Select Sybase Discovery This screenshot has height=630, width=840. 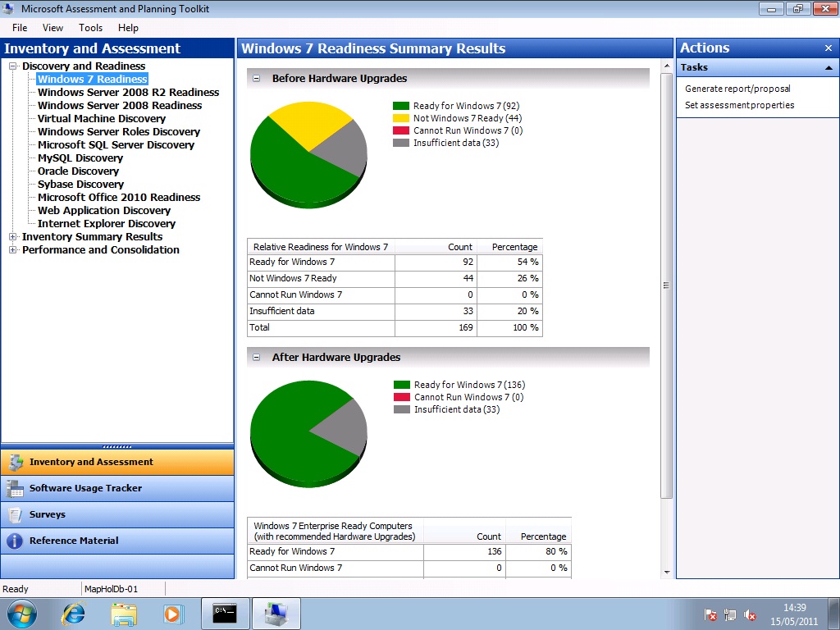tap(80, 185)
